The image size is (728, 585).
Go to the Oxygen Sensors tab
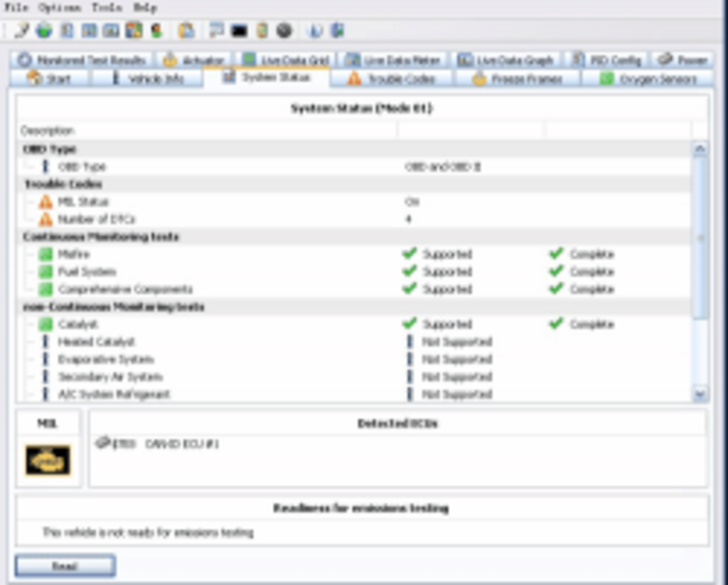[x=648, y=79]
